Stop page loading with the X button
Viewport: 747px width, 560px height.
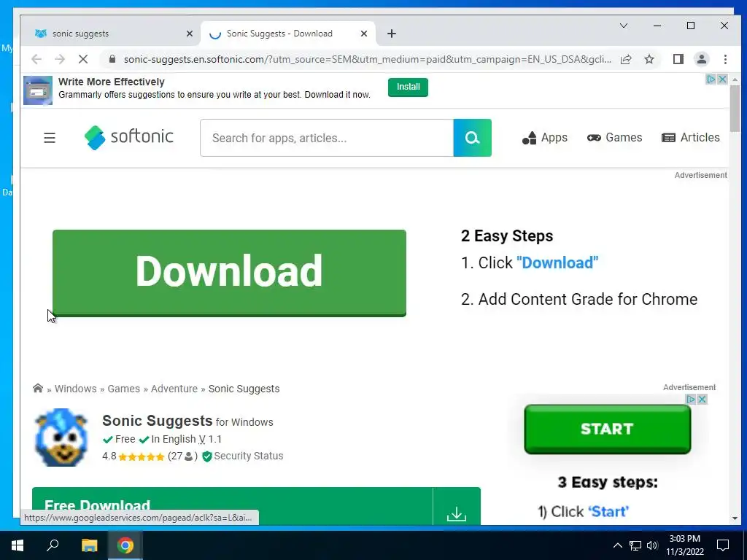point(83,59)
